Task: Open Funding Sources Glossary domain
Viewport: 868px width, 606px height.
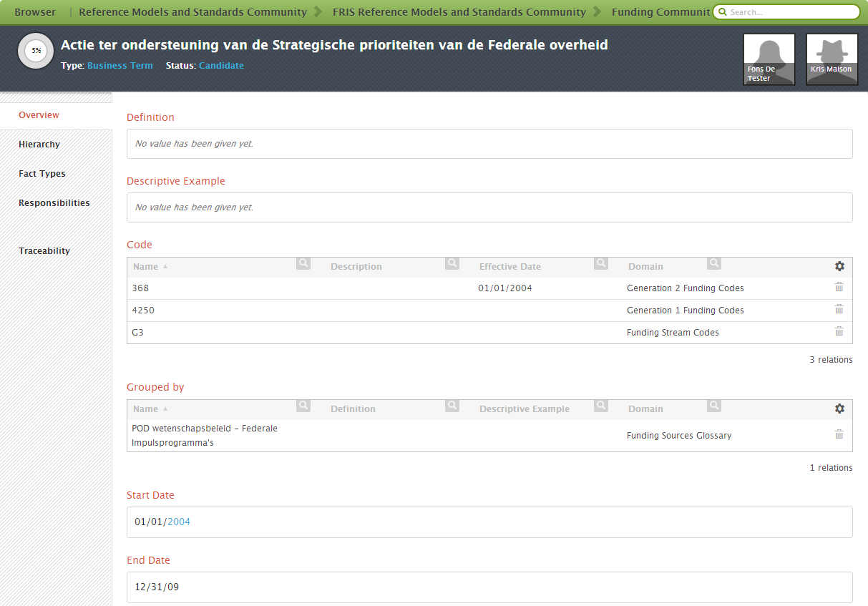Action: click(679, 436)
